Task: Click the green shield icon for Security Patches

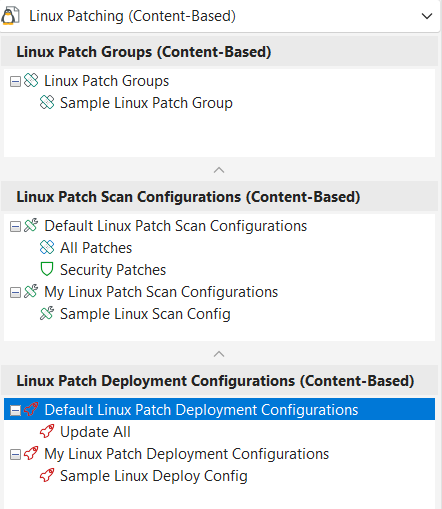Action: pos(47,269)
